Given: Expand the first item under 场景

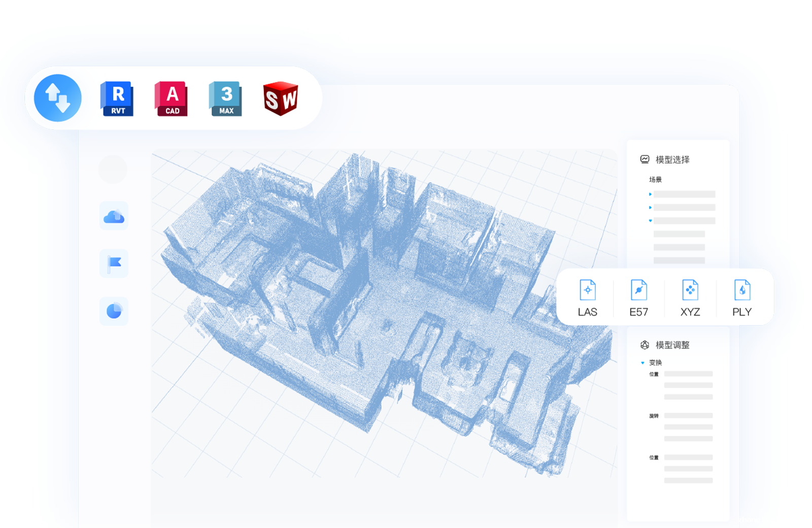Looking at the screenshot, I should pos(650,194).
